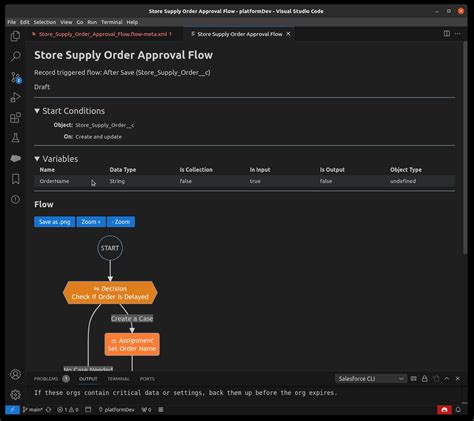Image resolution: width=474 pixels, height=421 pixels.
Task: Click the Create a Case connector label
Action: coord(132,319)
